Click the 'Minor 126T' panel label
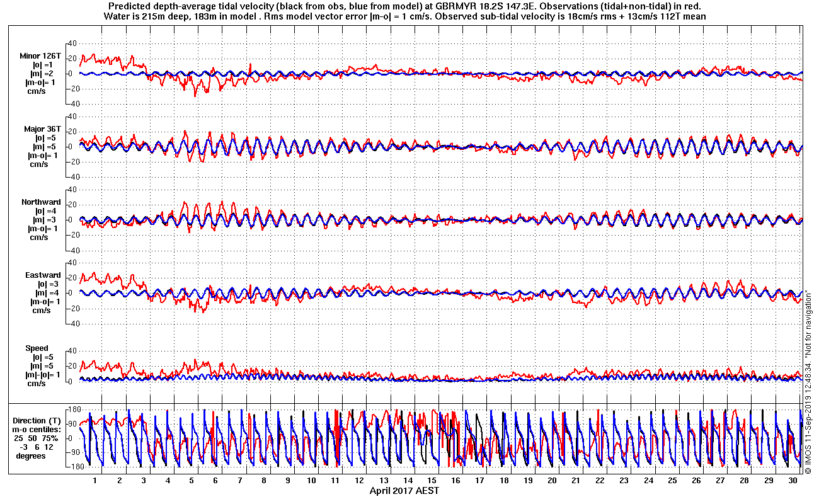This screenshot has width=819, height=504. [40, 56]
